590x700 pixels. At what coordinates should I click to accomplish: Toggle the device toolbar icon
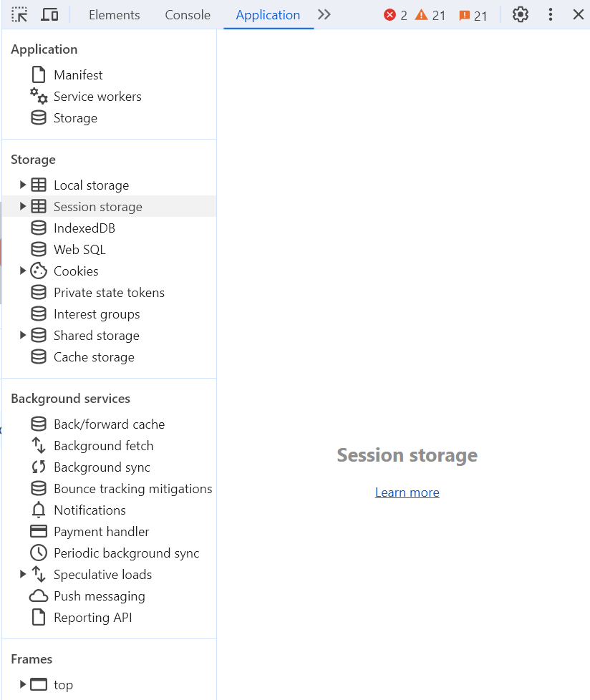[49, 14]
